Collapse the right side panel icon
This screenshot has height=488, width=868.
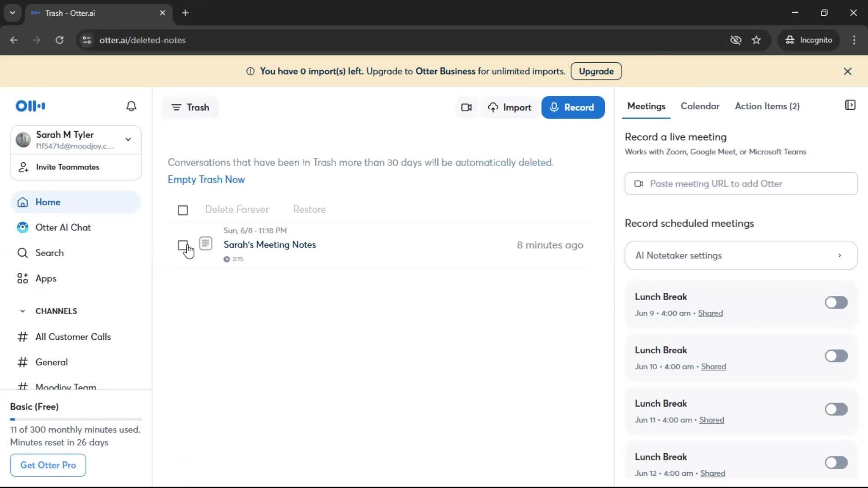click(x=850, y=105)
